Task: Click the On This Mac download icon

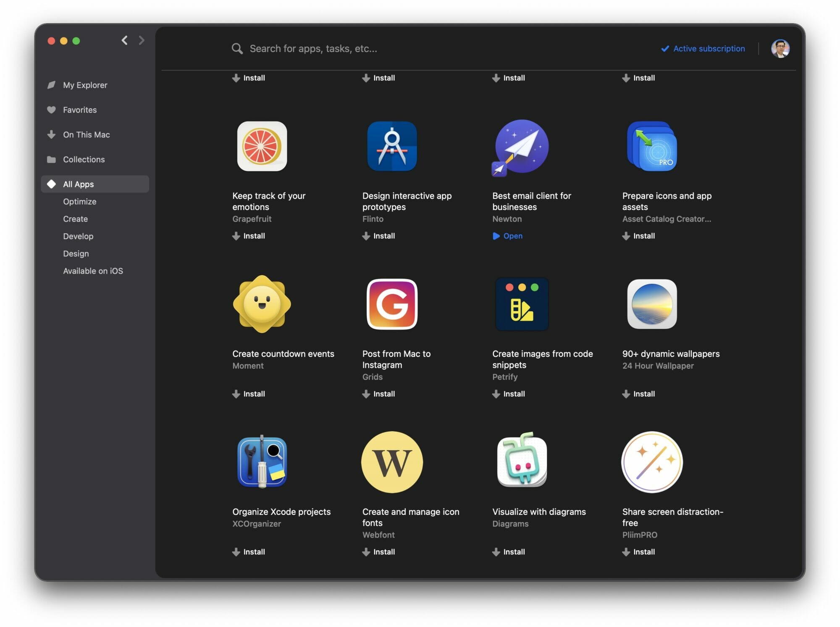Action: (51, 134)
